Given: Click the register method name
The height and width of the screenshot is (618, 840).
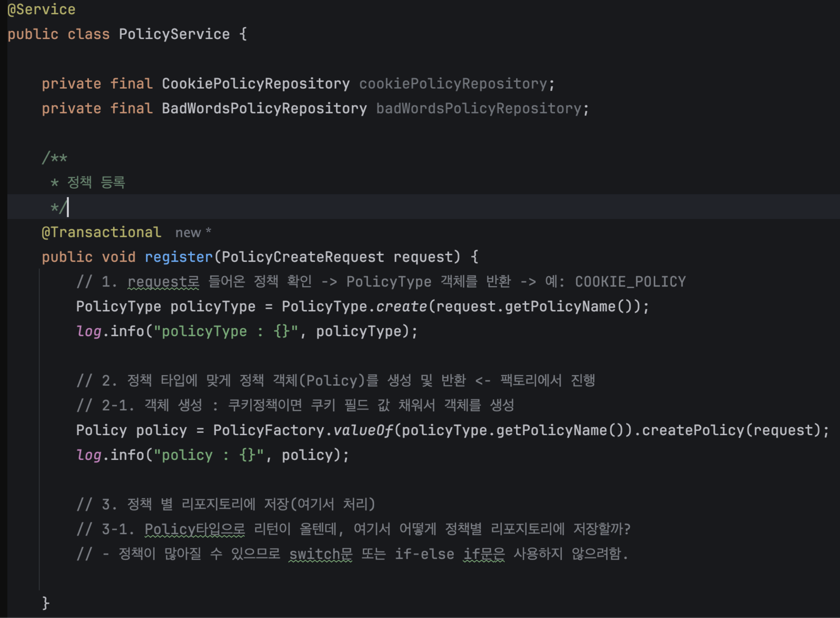Looking at the screenshot, I should click(179, 257).
